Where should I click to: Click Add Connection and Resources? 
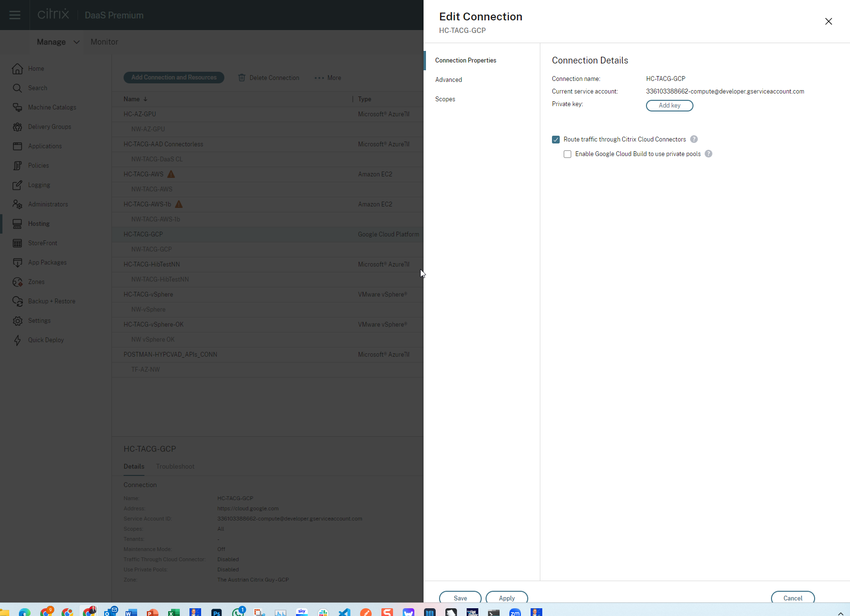(174, 78)
